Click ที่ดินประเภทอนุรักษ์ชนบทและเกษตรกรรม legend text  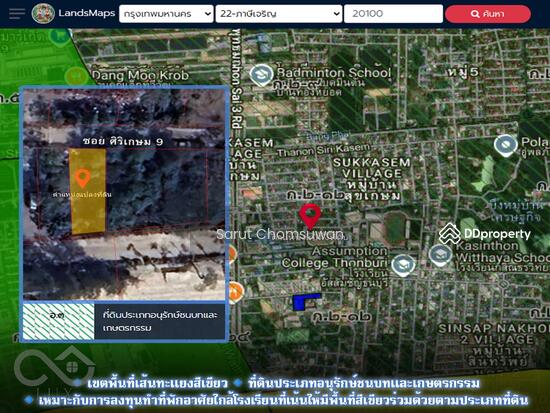click(x=160, y=321)
